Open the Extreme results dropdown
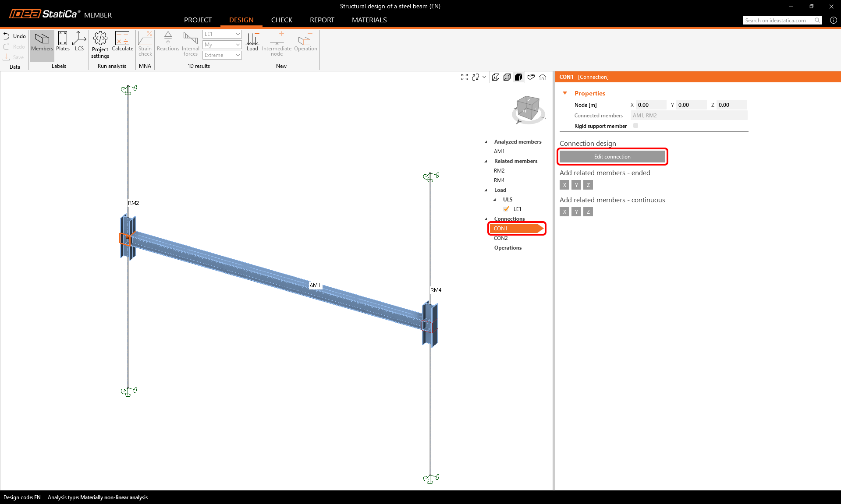The height and width of the screenshot is (504, 841). click(x=222, y=55)
